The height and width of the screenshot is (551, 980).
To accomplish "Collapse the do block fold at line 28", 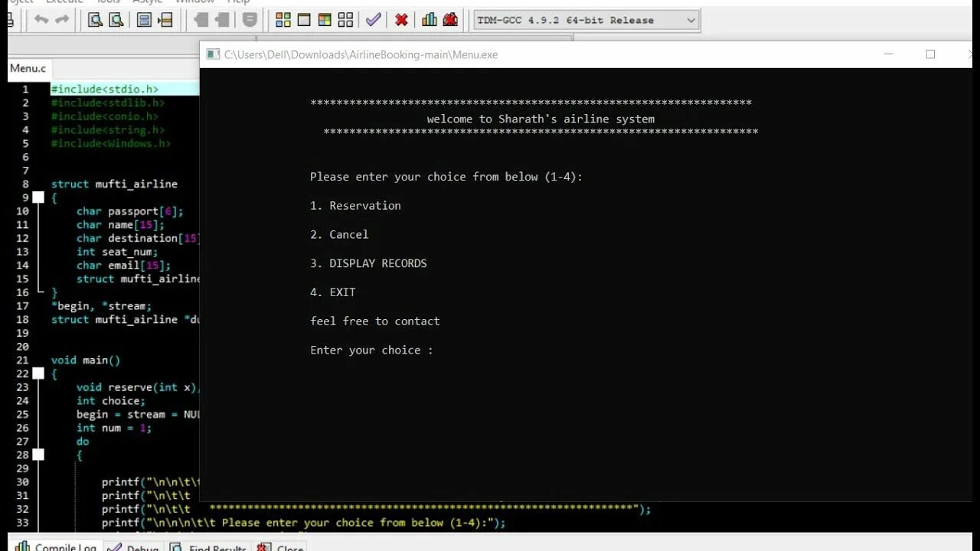I will (x=38, y=455).
